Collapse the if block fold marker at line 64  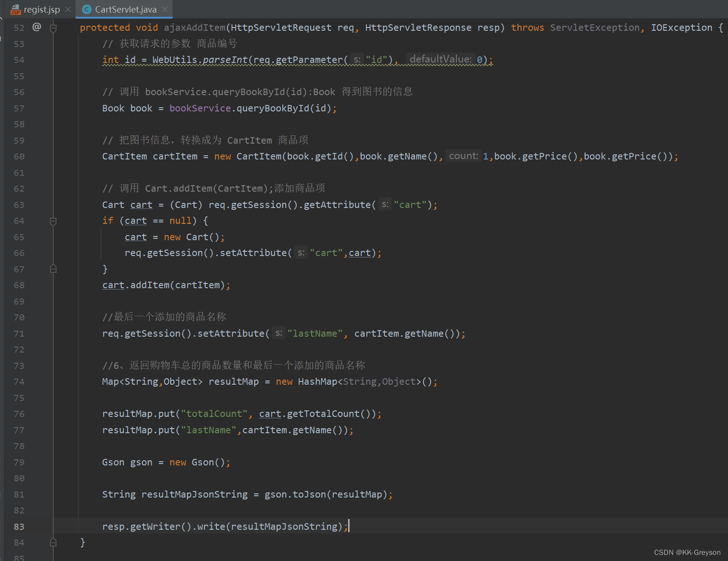tap(53, 221)
